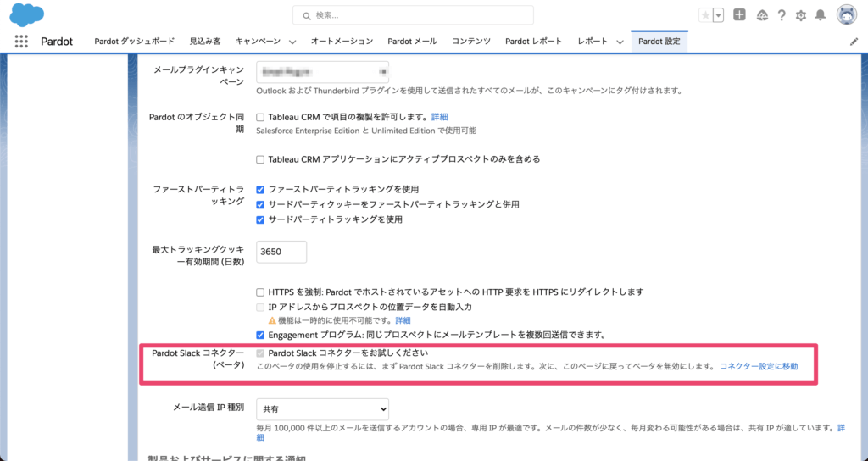Click the Pardot Slack コネクター (ベータ) label
Screen dimensions: 868x461
pos(198,358)
